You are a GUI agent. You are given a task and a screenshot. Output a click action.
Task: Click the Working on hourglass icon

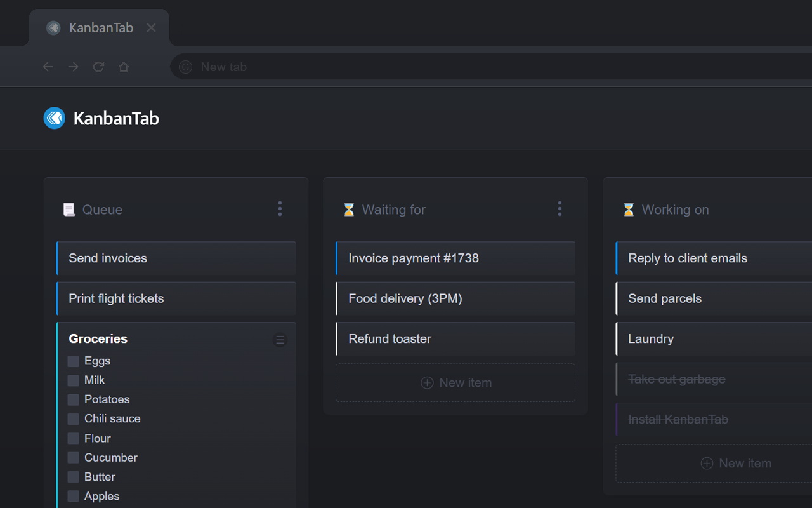tap(629, 210)
